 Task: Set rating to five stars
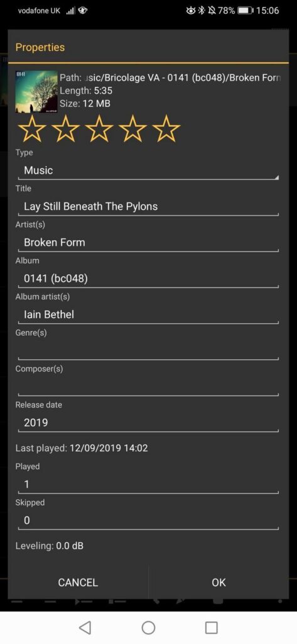[166, 128]
